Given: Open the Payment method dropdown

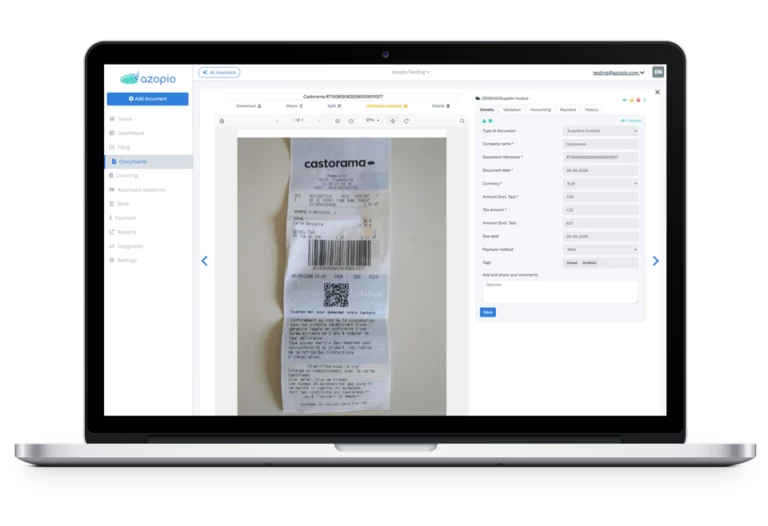Looking at the screenshot, I should (x=600, y=250).
